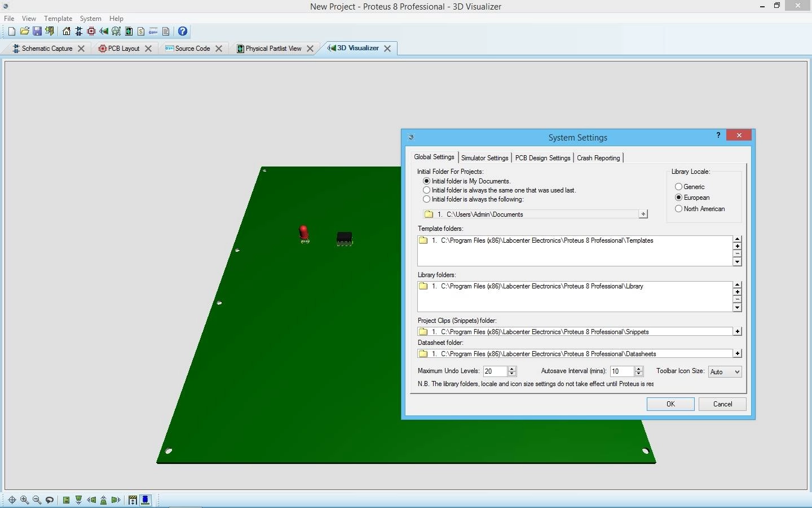Select the Front View icon with down arrow

point(79,500)
